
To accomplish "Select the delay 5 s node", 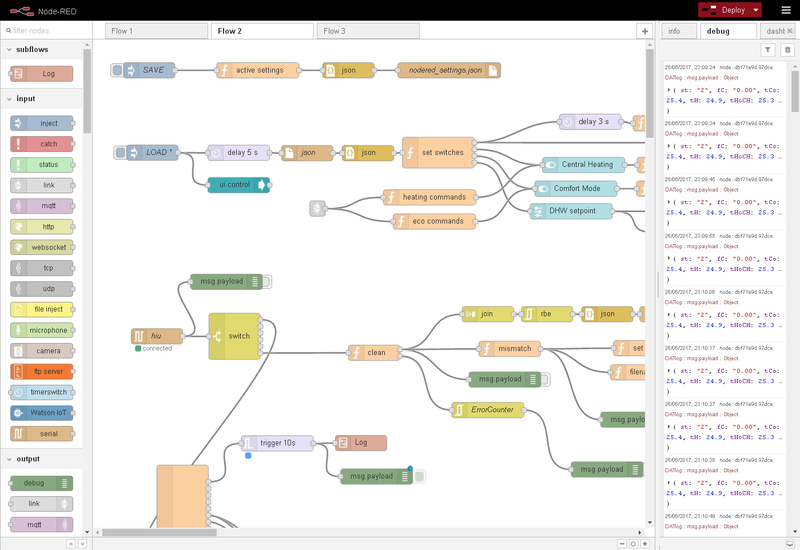I will [x=238, y=153].
